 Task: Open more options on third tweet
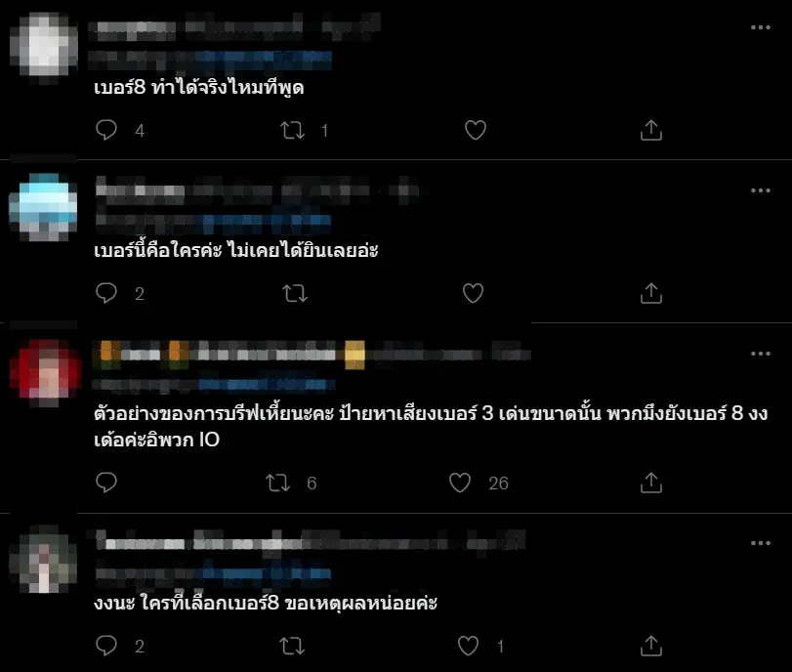pyautogui.click(x=760, y=354)
